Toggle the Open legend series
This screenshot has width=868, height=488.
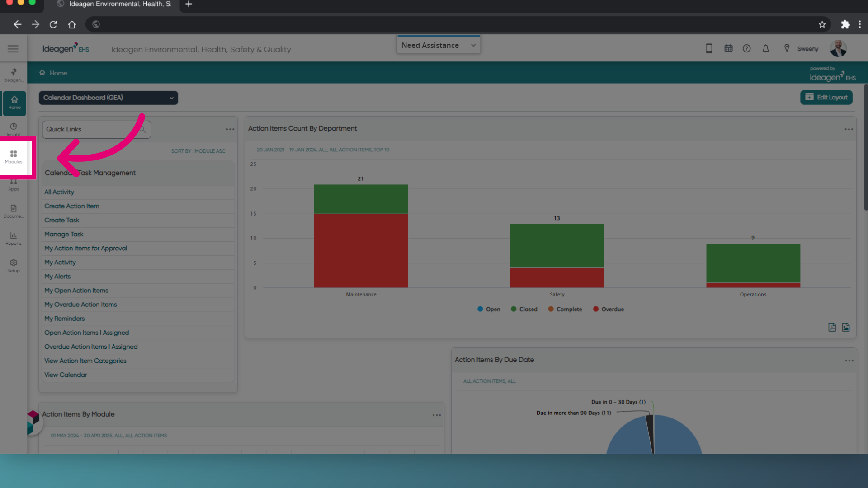click(489, 309)
